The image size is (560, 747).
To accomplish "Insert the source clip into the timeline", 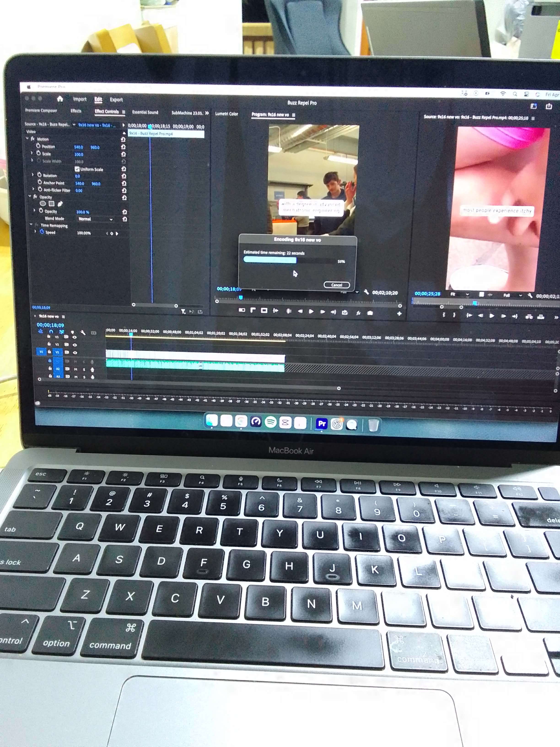I will [x=529, y=317].
